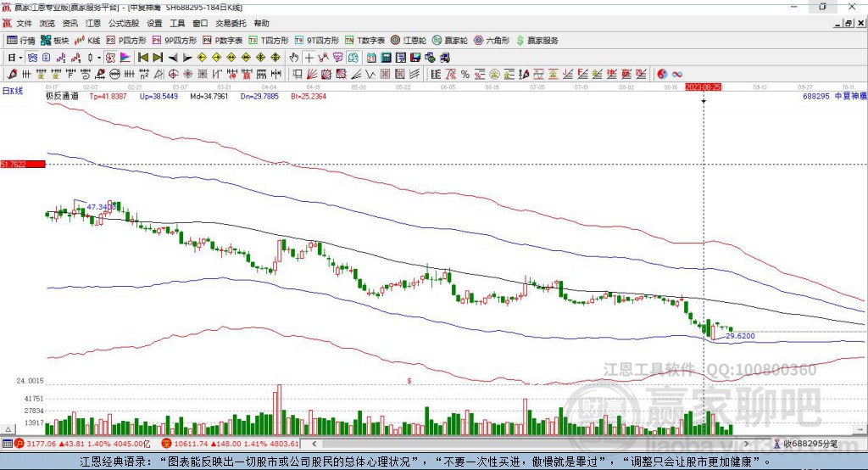Select the red polyline drawing tool

[x=323, y=58]
